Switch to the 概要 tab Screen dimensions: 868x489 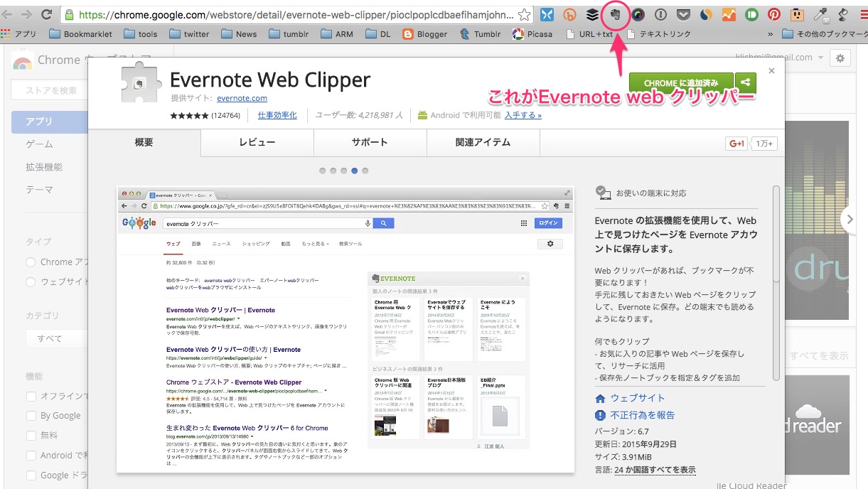coord(144,143)
